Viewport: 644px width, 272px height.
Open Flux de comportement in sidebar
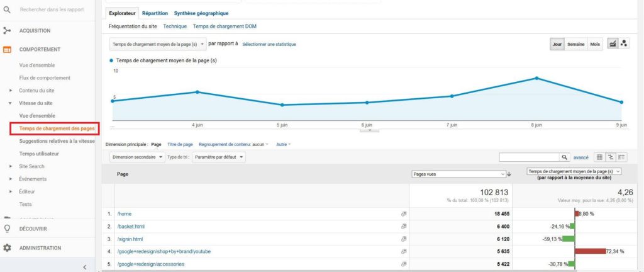45,77
